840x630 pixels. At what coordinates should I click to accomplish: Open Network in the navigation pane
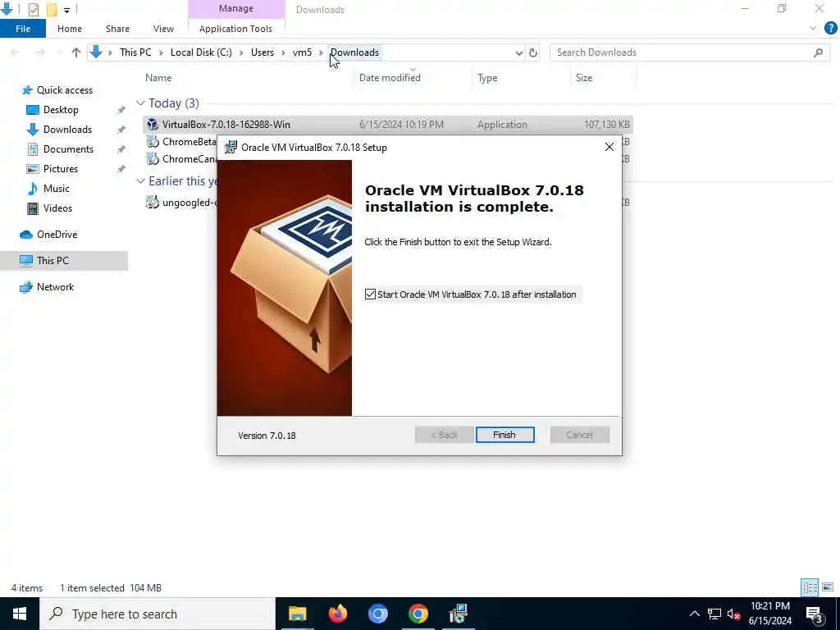tap(55, 286)
